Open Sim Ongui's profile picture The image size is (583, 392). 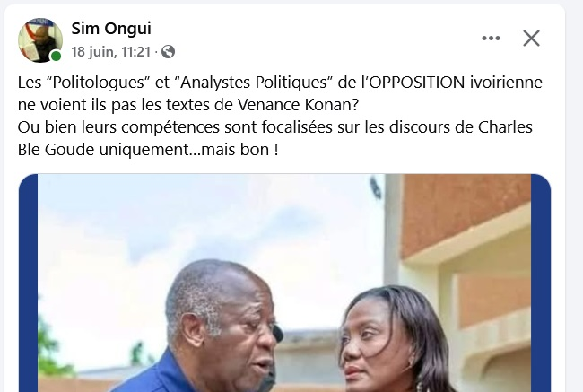point(40,40)
